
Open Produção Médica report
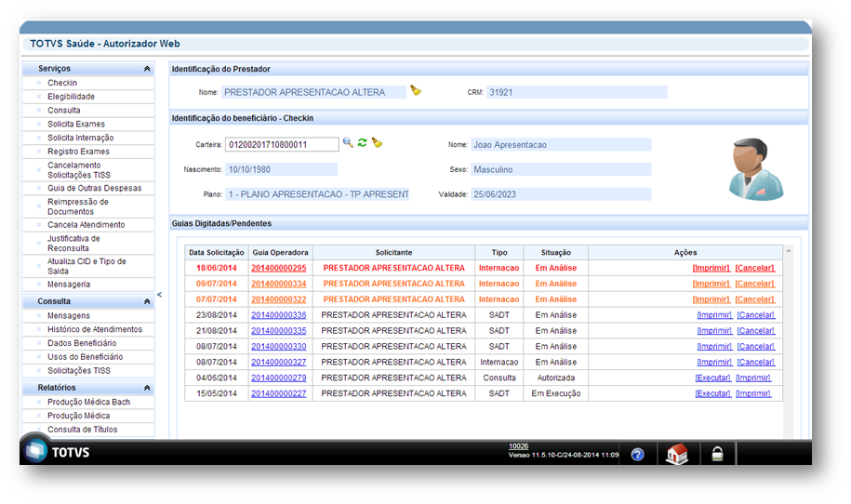point(78,416)
